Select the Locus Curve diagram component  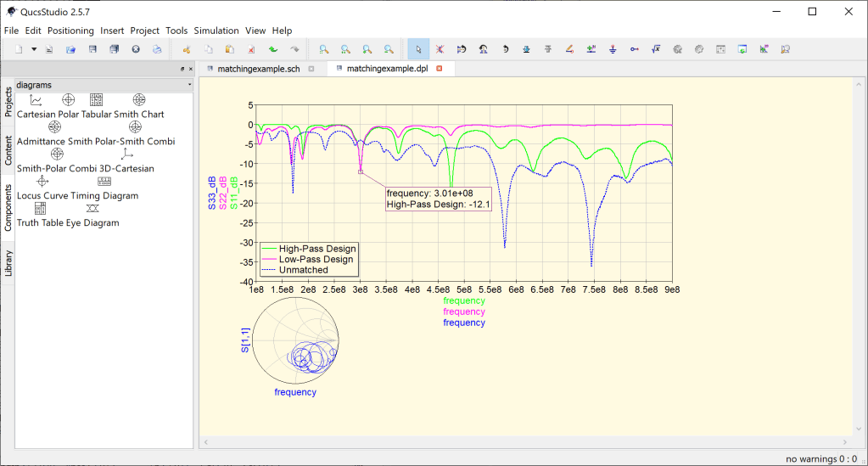[42, 188]
